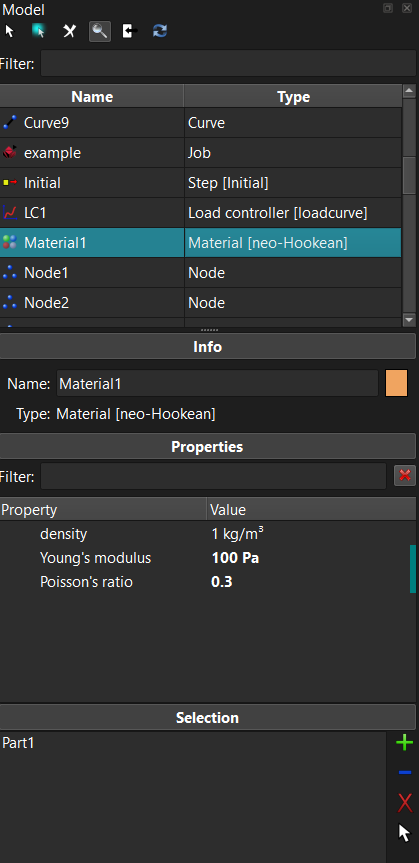
Task: Click the export arrow icon
Action: (x=130, y=31)
